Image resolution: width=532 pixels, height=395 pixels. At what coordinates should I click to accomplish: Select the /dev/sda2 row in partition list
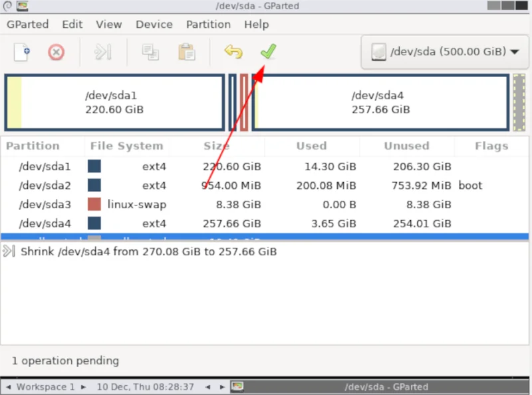click(x=265, y=186)
